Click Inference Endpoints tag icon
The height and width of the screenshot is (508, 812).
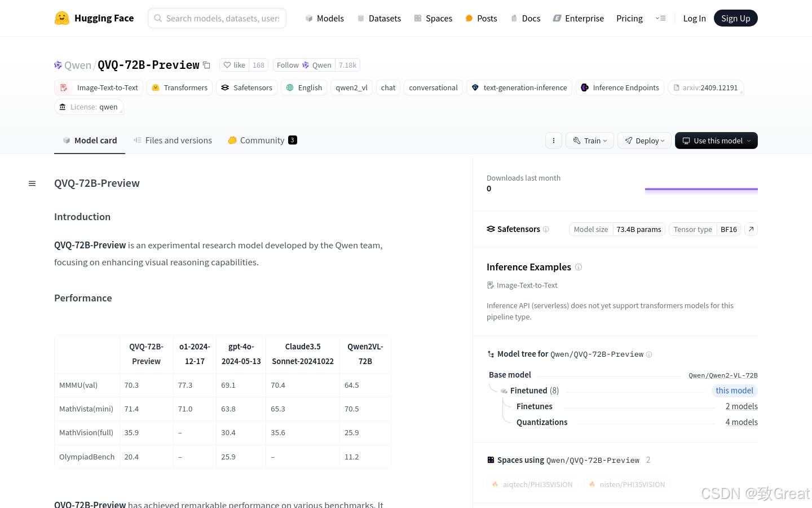(585, 87)
